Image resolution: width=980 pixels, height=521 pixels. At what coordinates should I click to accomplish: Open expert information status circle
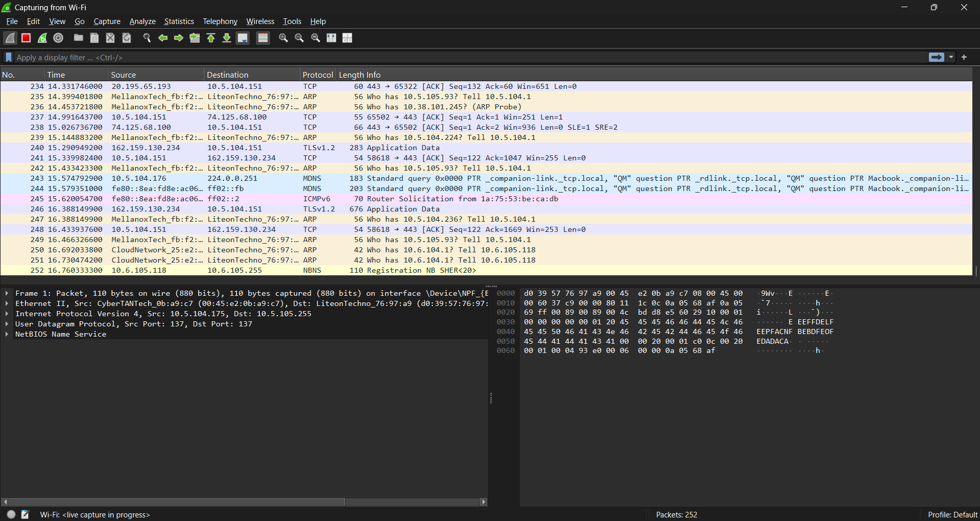pyautogui.click(x=11, y=514)
